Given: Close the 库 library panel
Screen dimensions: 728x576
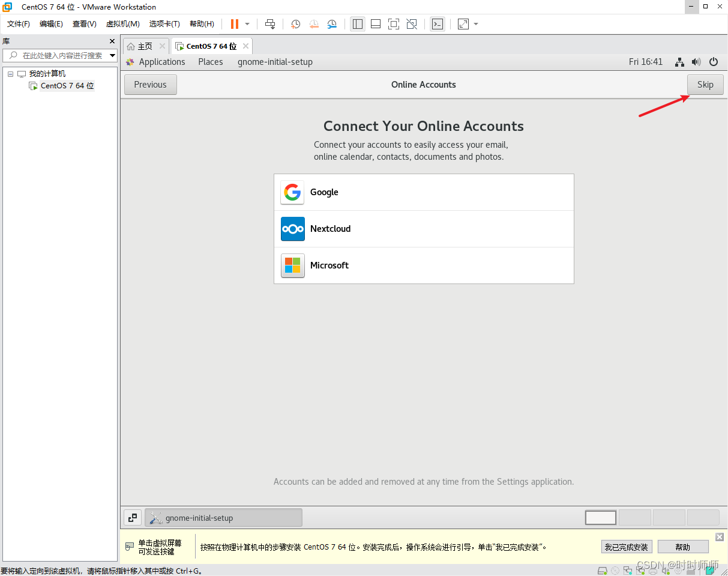Looking at the screenshot, I should [112, 41].
